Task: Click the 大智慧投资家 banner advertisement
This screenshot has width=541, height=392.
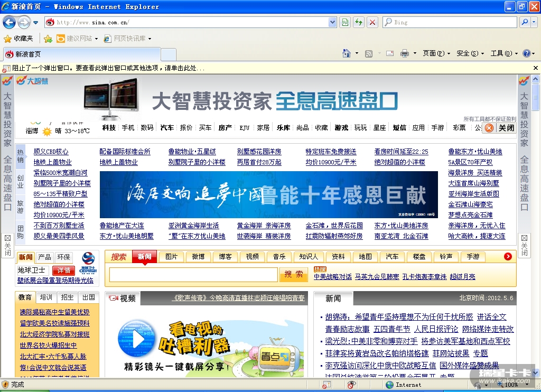Action: pos(266,99)
